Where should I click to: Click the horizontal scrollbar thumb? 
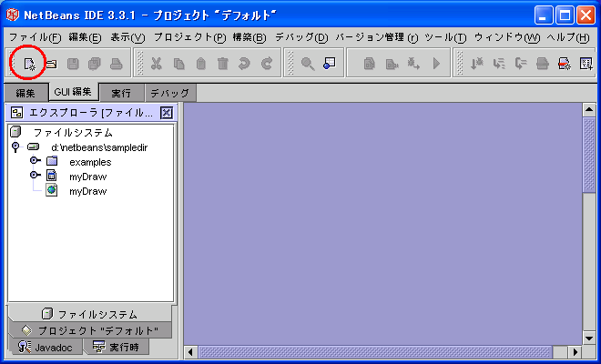[x=375, y=352]
